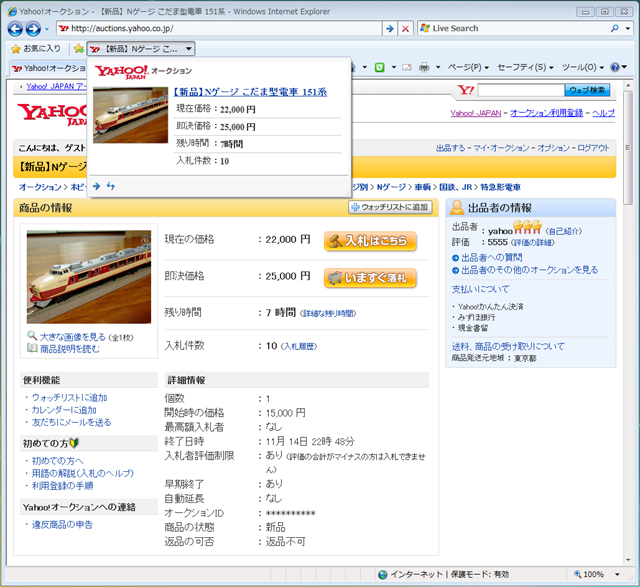
Task: Open the ページ(P) menu
Action: coord(468,67)
